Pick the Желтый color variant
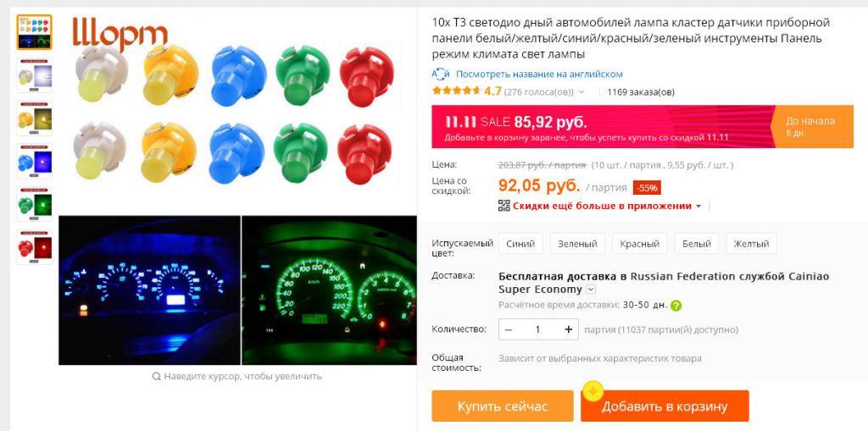 (751, 243)
